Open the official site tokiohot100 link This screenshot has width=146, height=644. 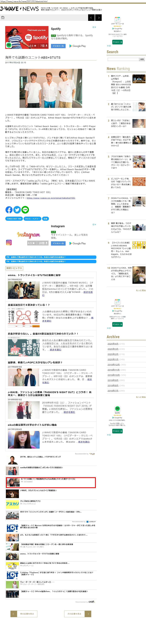(x=51, y=198)
